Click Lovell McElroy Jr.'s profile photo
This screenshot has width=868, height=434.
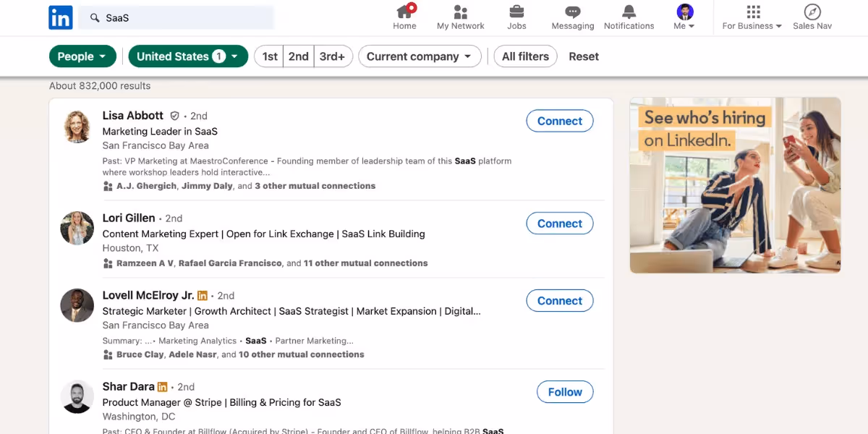(77, 305)
